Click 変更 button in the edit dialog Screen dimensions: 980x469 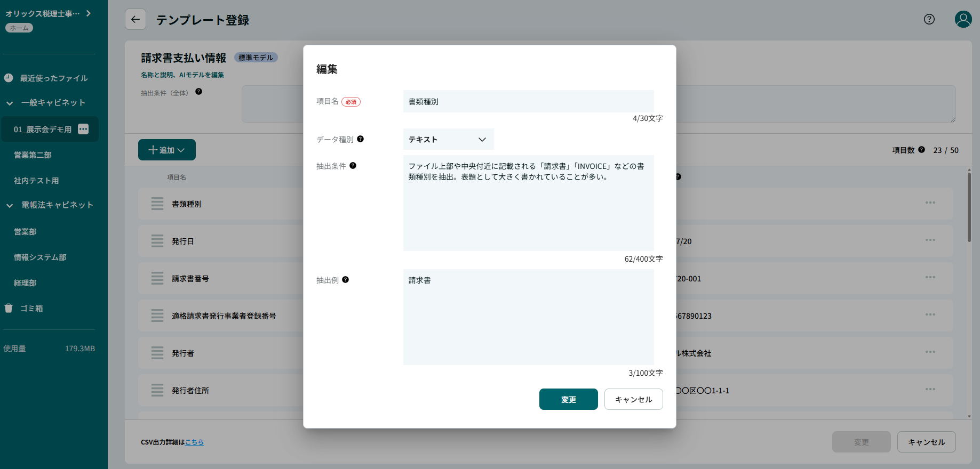coord(568,399)
